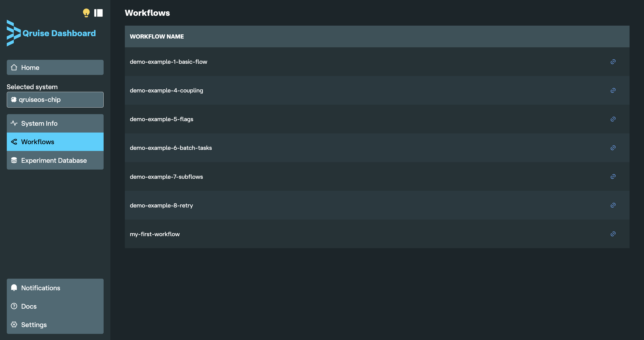The height and width of the screenshot is (340, 644).
Task: Click link icon for demo-example-8-retry
Action: 613,205
